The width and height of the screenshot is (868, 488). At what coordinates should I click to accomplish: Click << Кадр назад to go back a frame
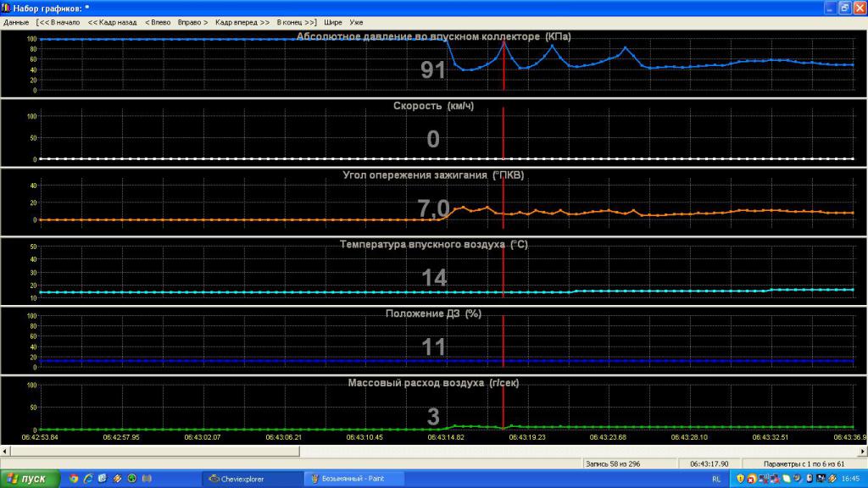[113, 22]
